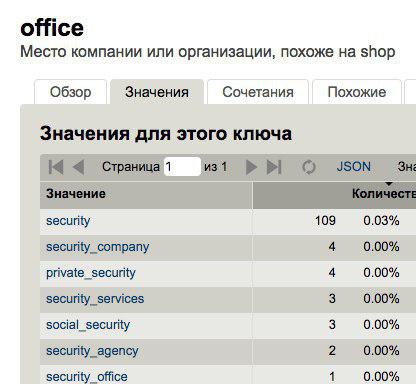Click the previous page arrow icon
Screen dimensions: 416x384
coord(78,167)
